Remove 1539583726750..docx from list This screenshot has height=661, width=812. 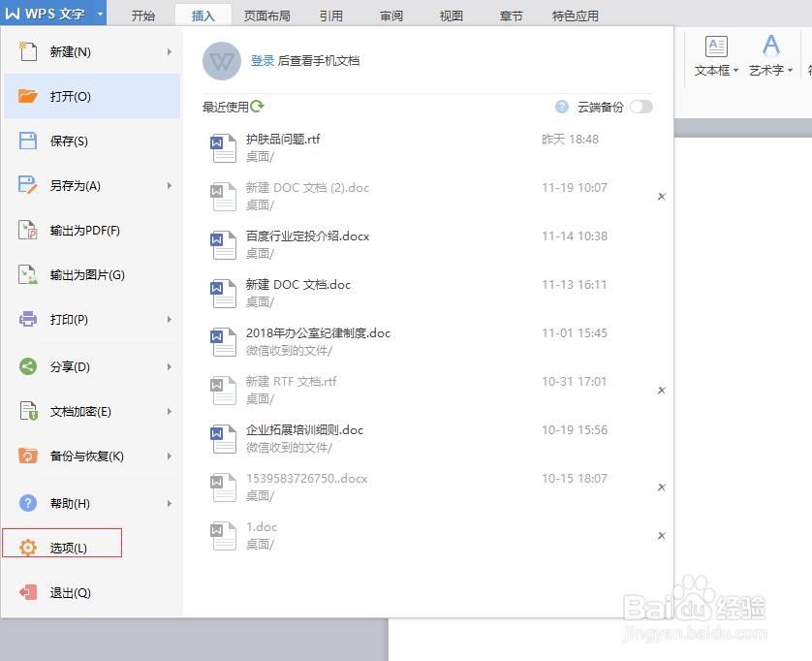661,487
